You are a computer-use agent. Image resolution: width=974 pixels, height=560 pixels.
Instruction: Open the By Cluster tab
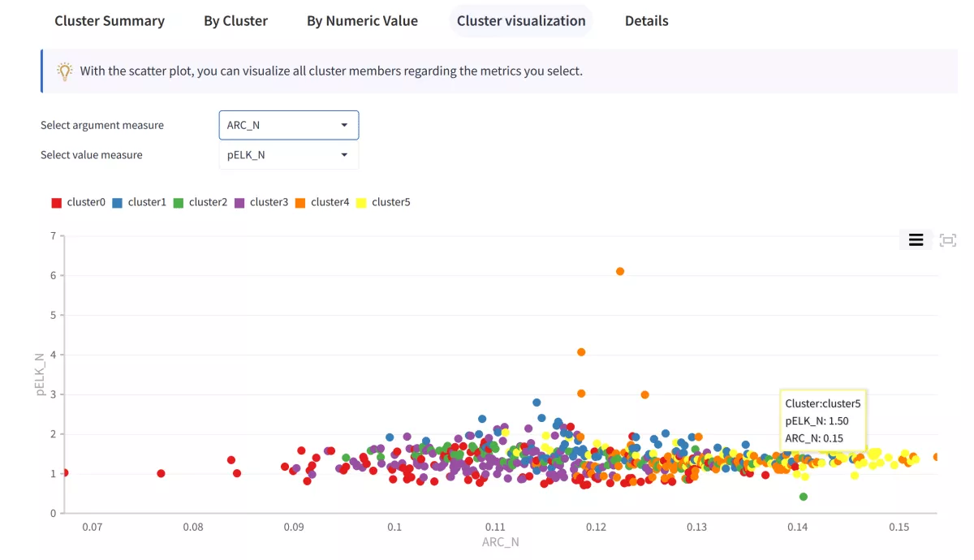[235, 20]
